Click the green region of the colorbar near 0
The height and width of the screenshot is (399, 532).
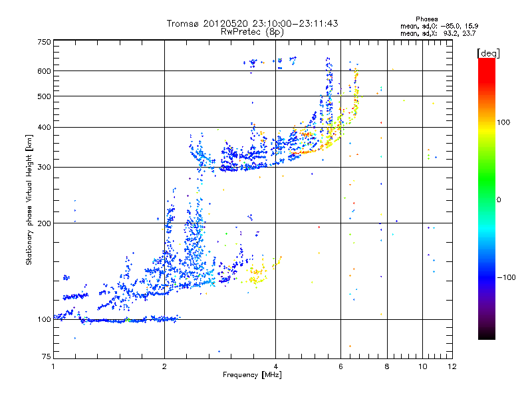point(487,190)
